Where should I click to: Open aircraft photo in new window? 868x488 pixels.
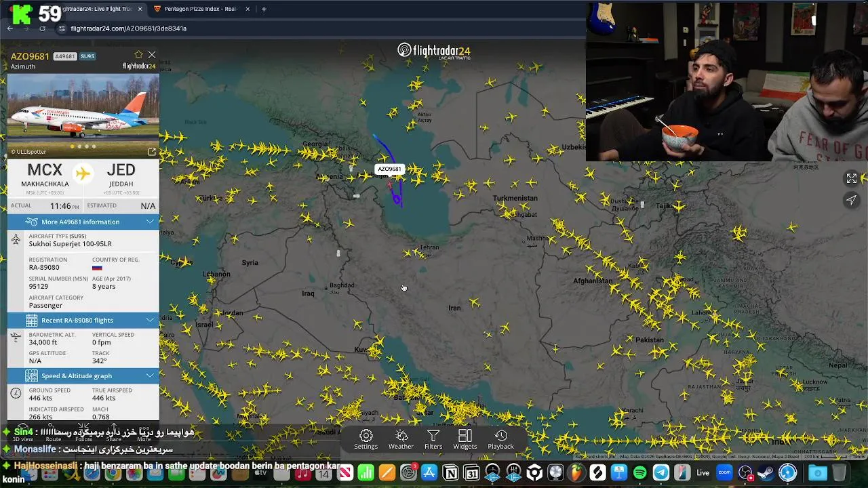152,152
